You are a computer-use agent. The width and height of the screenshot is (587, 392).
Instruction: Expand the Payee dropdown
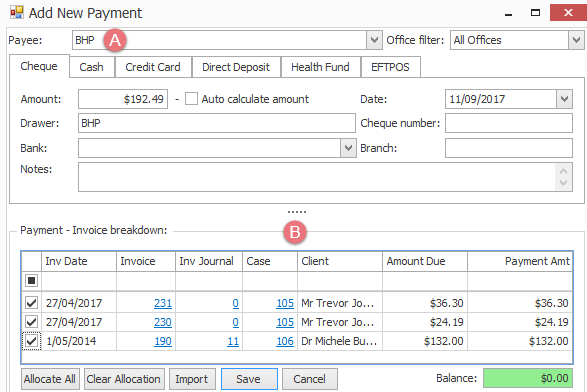coord(374,40)
